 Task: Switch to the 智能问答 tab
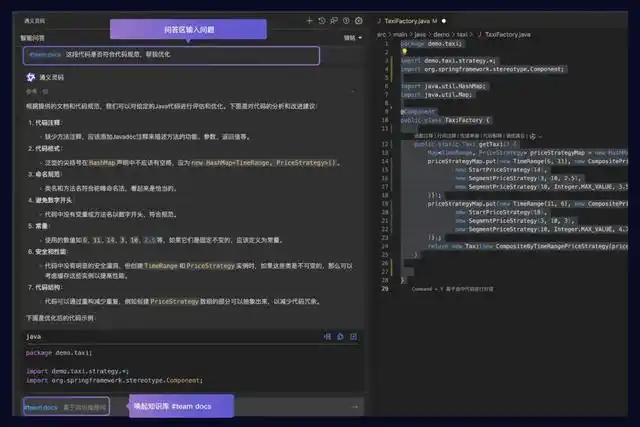33,38
